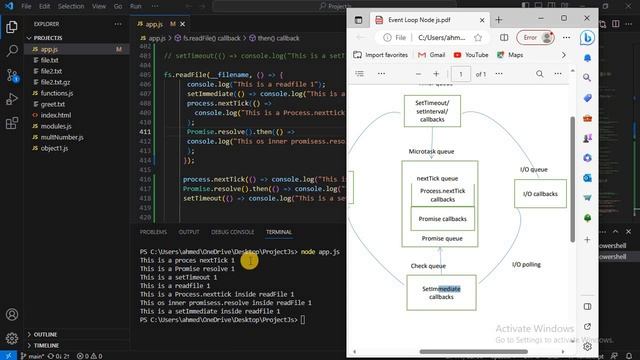Viewport: 640px width, 360px height.
Task: Switch to the DEBUG CONSOLE tab
Action: (x=233, y=232)
